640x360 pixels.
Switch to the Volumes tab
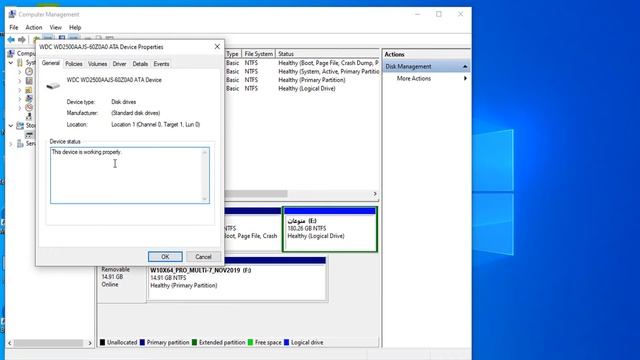click(98, 64)
